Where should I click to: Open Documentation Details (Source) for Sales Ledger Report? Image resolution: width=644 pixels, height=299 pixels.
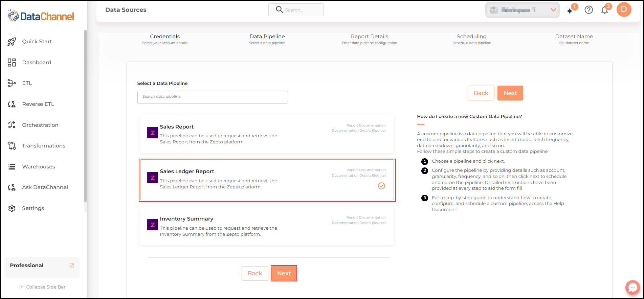pyautogui.click(x=359, y=176)
